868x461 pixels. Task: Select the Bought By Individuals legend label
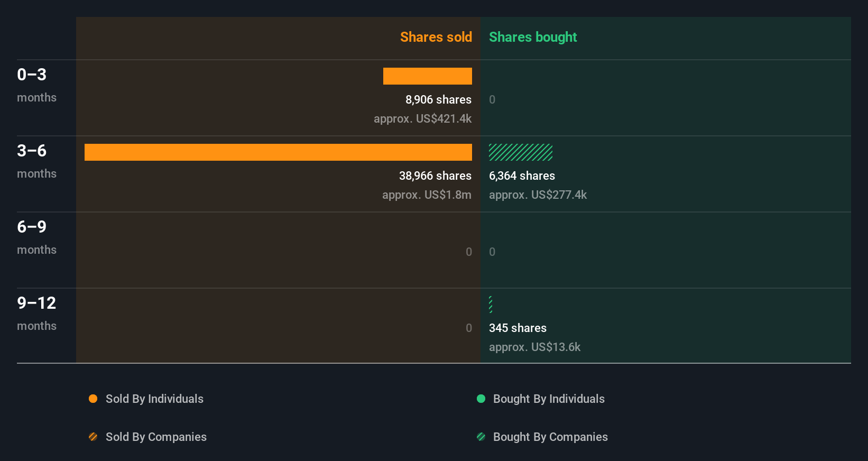(x=549, y=399)
